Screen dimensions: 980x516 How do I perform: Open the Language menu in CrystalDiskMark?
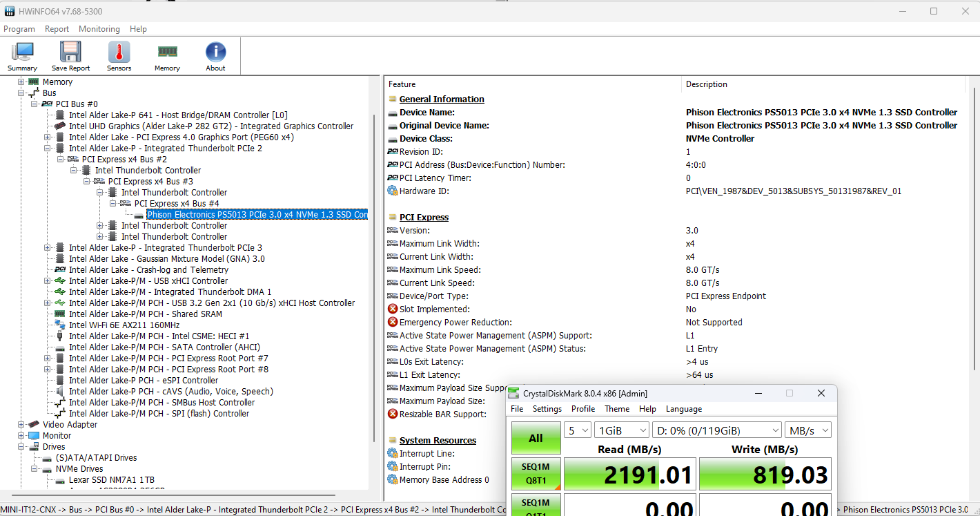[683, 409]
